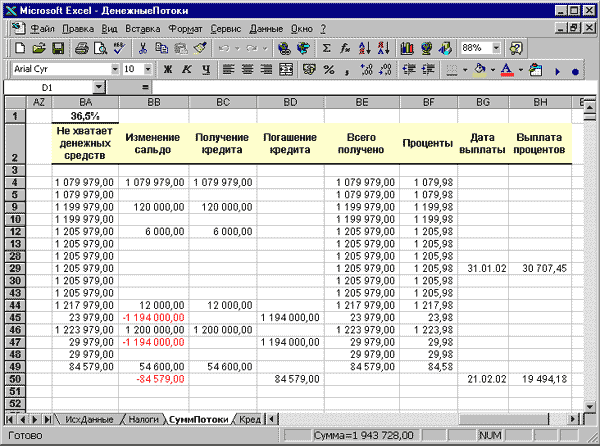Launch the Chart Wizard icon
This screenshot has width=600, height=448.
407,49
